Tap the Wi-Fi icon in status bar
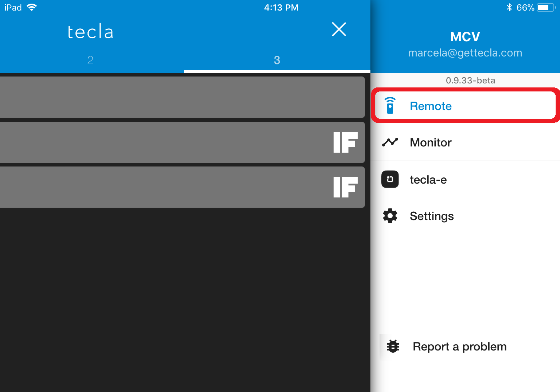Viewport: 560px width, 392px height. pyautogui.click(x=32, y=7)
